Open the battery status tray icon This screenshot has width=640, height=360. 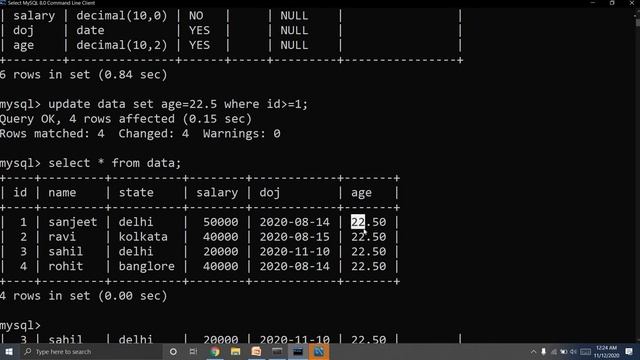[564, 352]
